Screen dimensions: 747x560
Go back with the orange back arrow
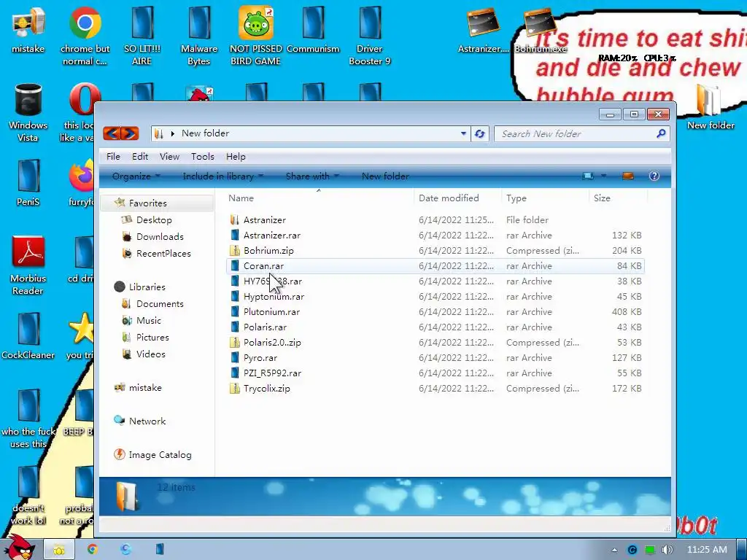(x=112, y=134)
